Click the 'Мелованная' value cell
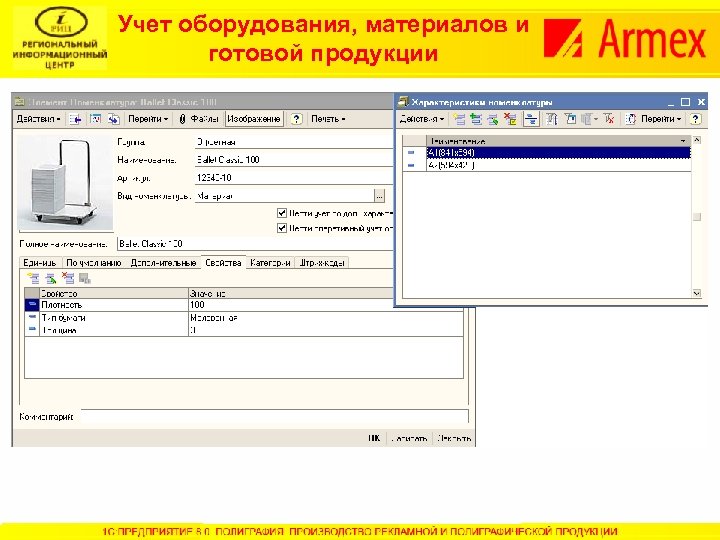 coord(326,317)
